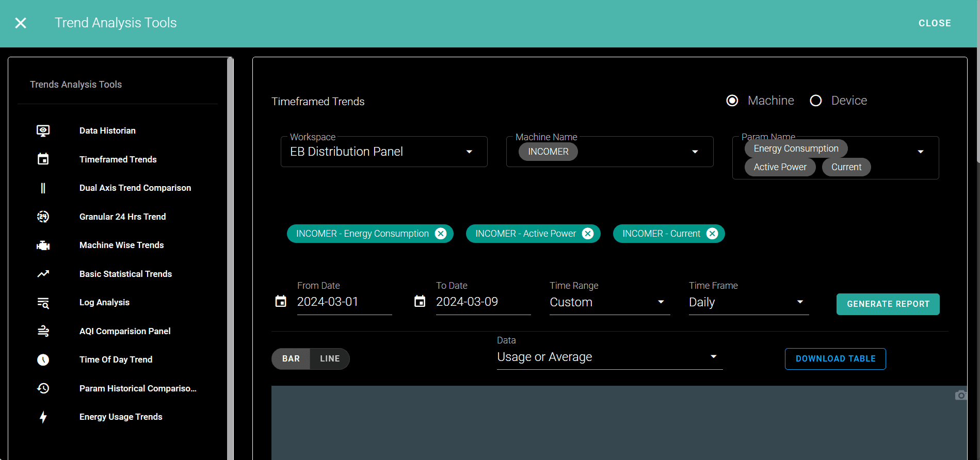Click the Energy Usage Trends lightning icon
Screen dimensions: 980x460
pyautogui.click(x=43, y=417)
